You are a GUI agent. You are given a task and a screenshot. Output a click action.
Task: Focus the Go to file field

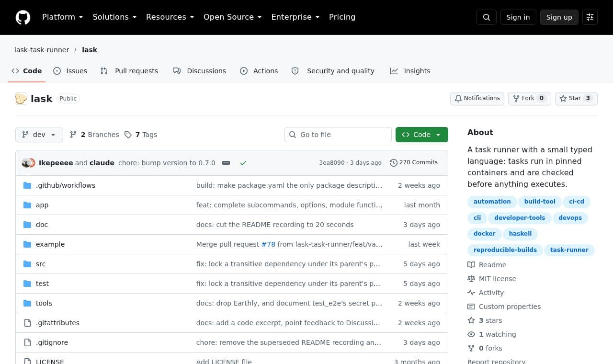[x=338, y=135]
